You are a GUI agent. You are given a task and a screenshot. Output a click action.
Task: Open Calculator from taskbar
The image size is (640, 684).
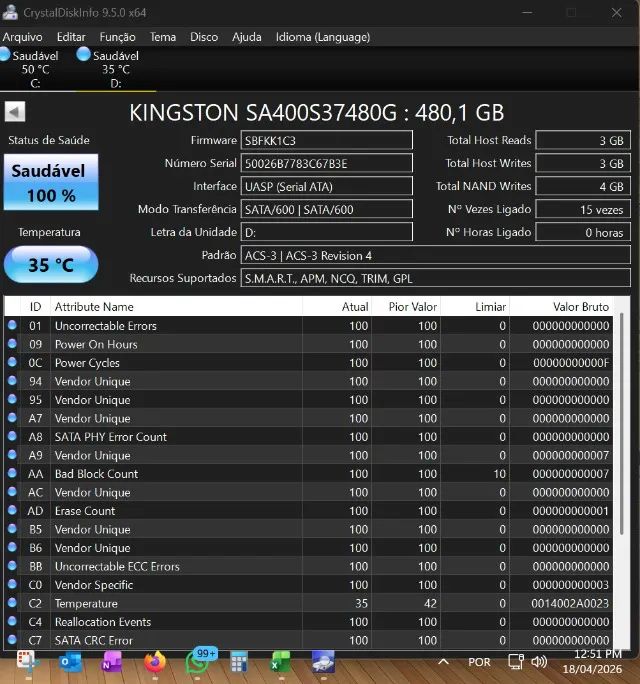239,662
